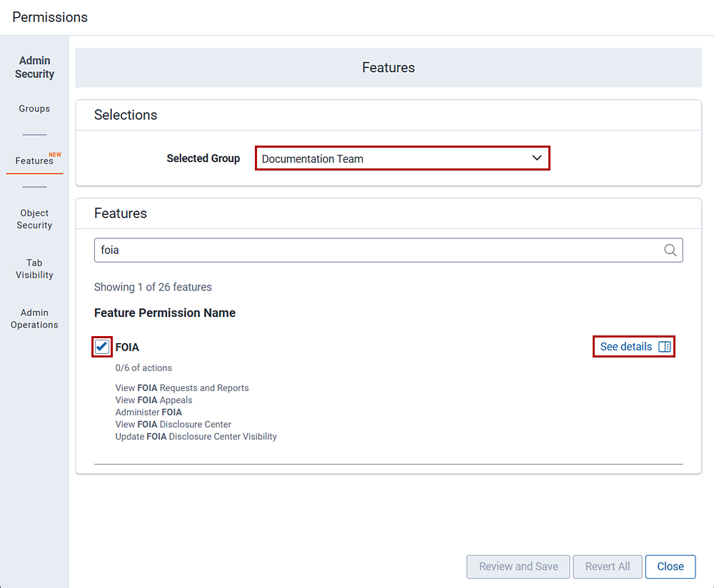Open the Selected Group dropdown
Viewport: 714px width, 588px height.
tap(403, 158)
